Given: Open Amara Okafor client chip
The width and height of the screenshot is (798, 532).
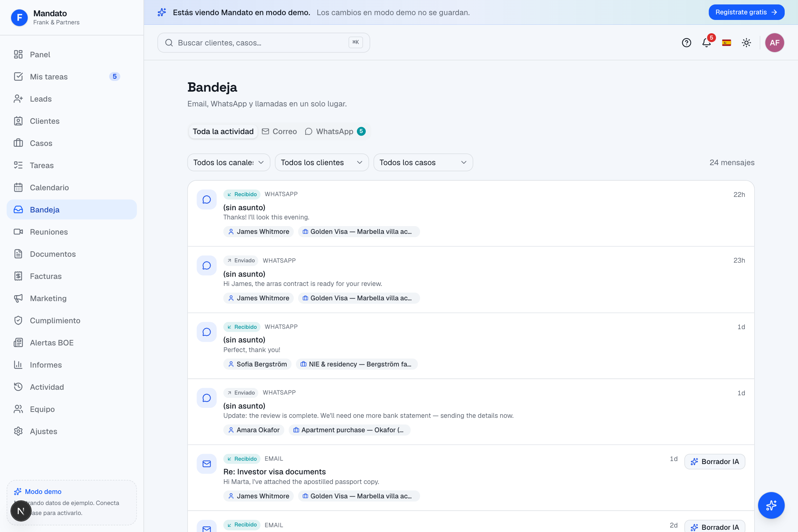Looking at the screenshot, I should (254, 430).
